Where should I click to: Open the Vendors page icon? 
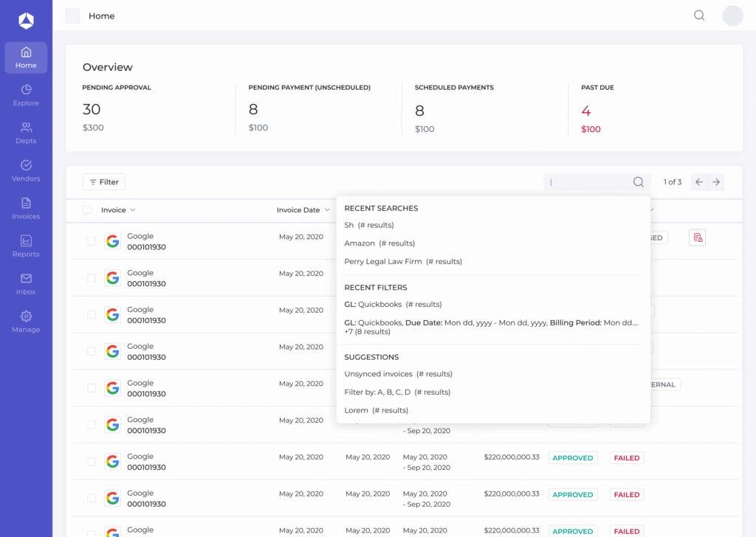(x=26, y=165)
